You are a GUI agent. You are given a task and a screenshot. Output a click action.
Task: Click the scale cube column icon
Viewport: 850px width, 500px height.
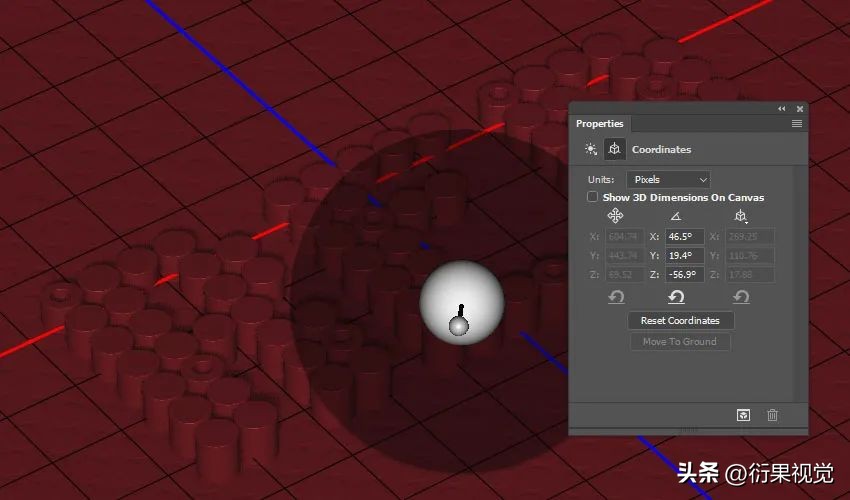click(740, 216)
